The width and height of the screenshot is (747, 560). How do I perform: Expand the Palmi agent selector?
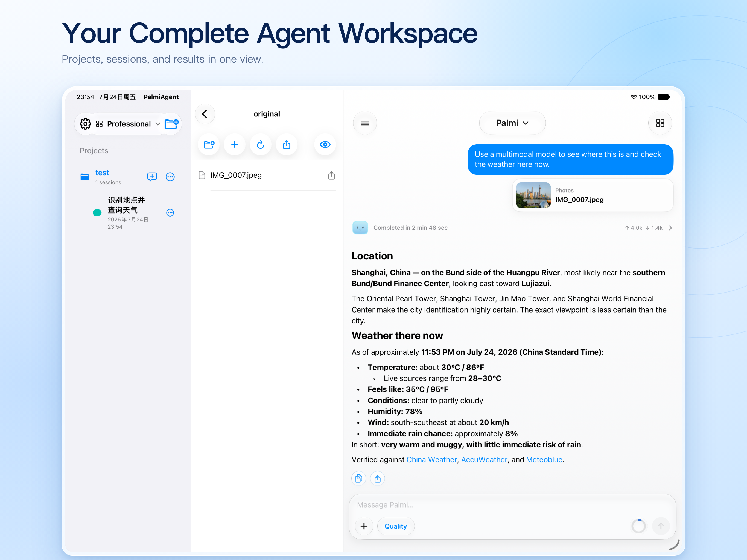click(x=512, y=123)
